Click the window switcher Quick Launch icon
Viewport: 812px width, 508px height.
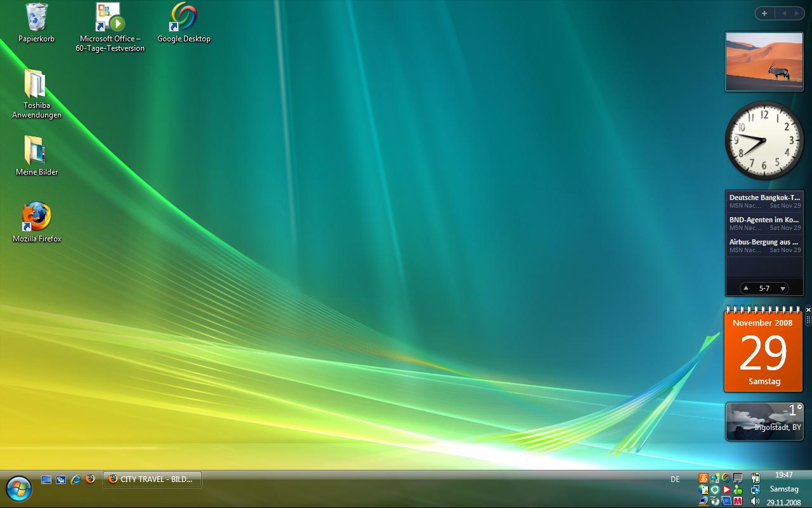click(x=61, y=479)
